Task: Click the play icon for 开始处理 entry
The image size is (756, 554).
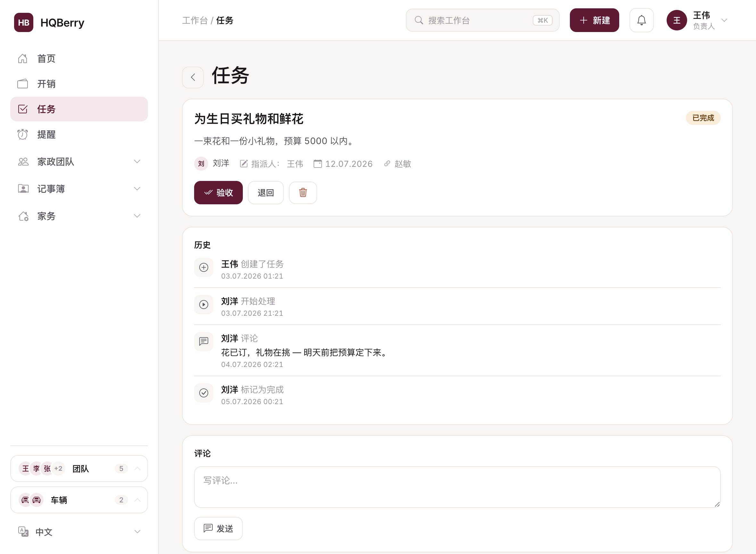Action: point(204,305)
